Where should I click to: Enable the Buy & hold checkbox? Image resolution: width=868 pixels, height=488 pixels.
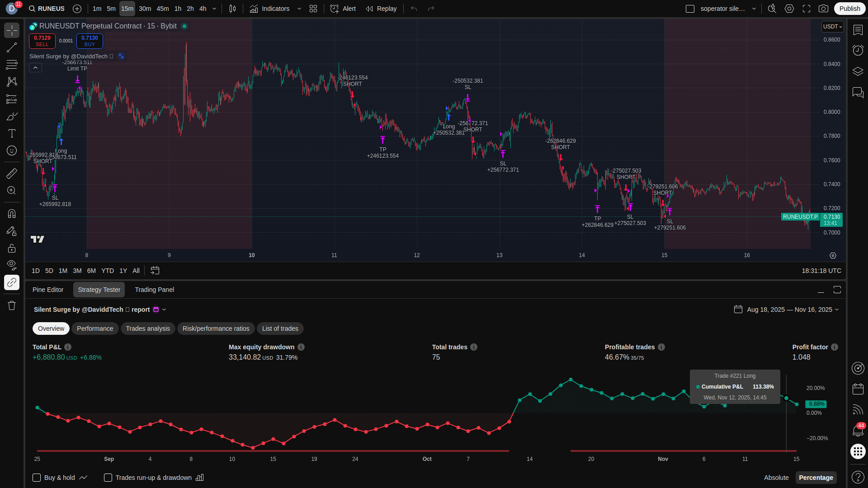[37, 478]
